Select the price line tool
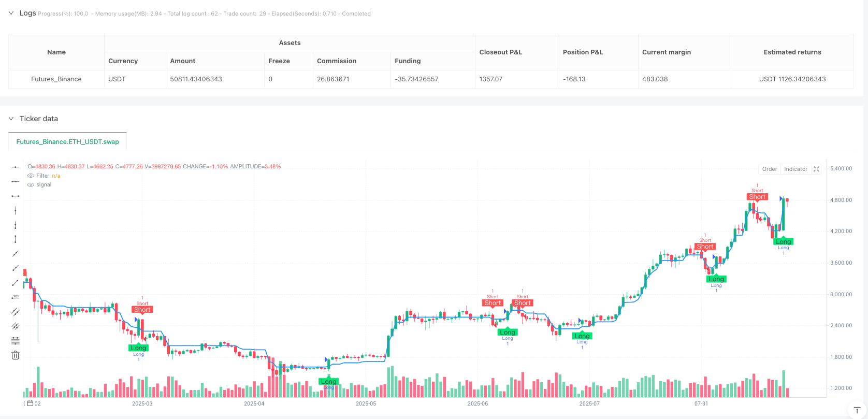 point(16,297)
